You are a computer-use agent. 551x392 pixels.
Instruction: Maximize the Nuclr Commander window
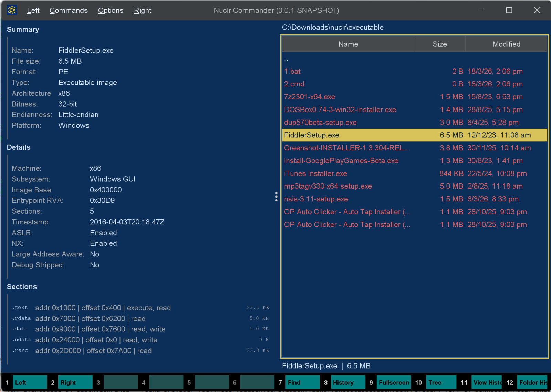click(x=509, y=10)
